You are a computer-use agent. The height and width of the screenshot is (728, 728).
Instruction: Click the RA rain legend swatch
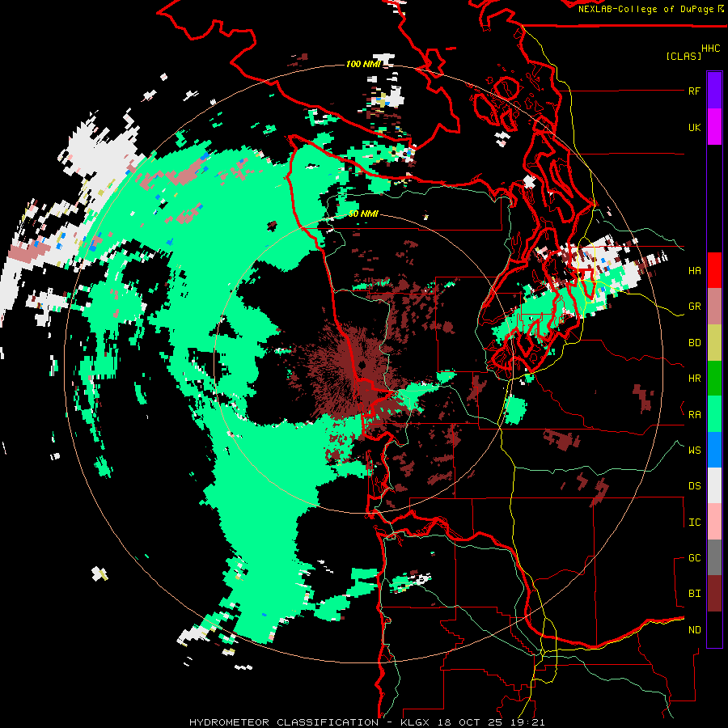tap(714, 414)
